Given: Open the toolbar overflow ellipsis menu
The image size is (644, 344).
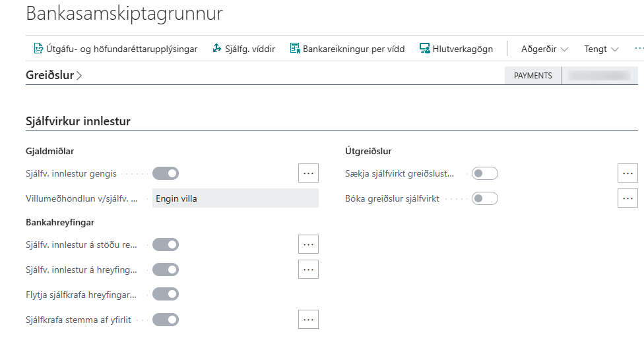Looking at the screenshot, I should click(x=638, y=49).
